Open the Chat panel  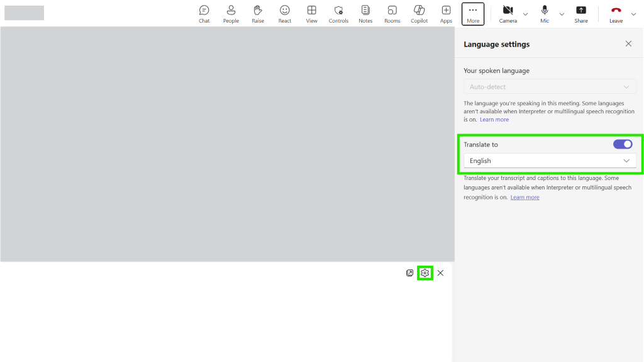coord(204,14)
